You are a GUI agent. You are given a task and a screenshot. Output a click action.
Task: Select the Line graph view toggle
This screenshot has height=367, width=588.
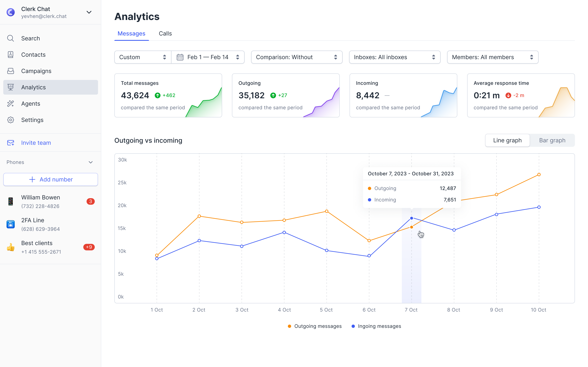point(507,140)
